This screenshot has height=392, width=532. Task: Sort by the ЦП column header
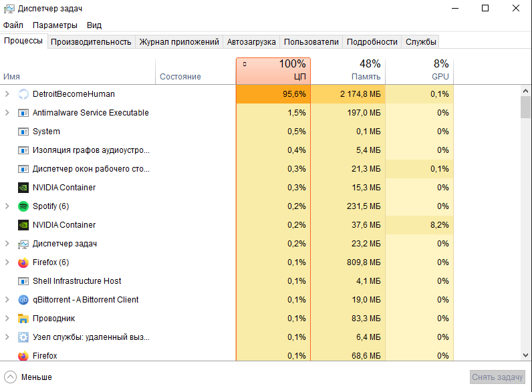(x=273, y=71)
